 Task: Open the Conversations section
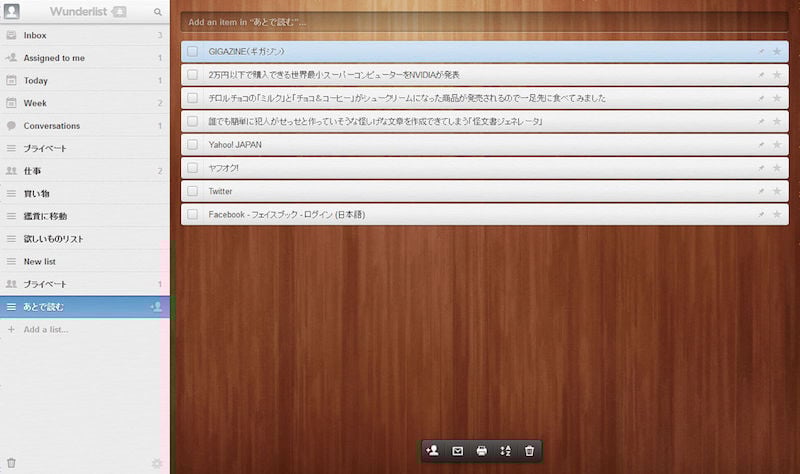(51, 126)
